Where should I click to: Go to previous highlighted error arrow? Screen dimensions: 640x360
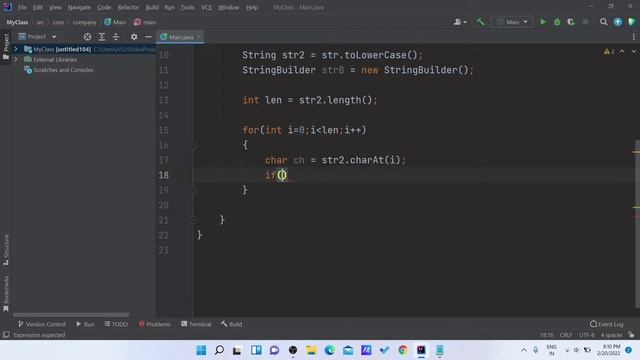click(622, 51)
